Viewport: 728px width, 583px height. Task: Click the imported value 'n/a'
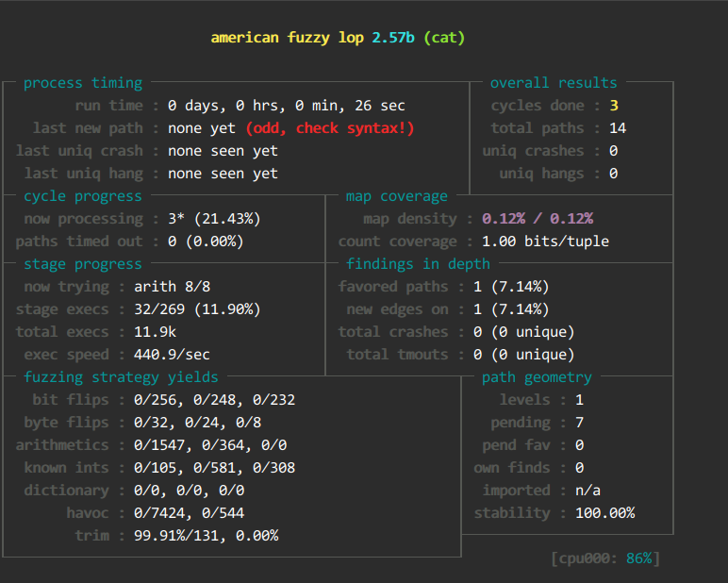coord(587,491)
